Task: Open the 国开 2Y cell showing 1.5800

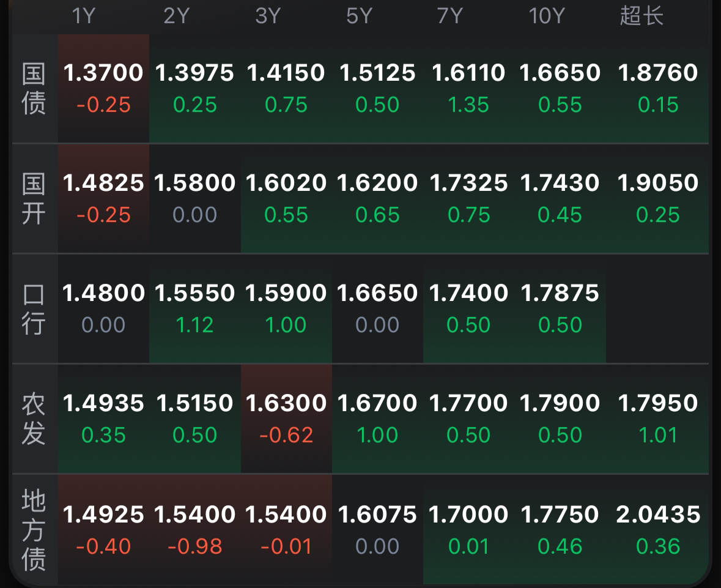Action: pos(195,198)
